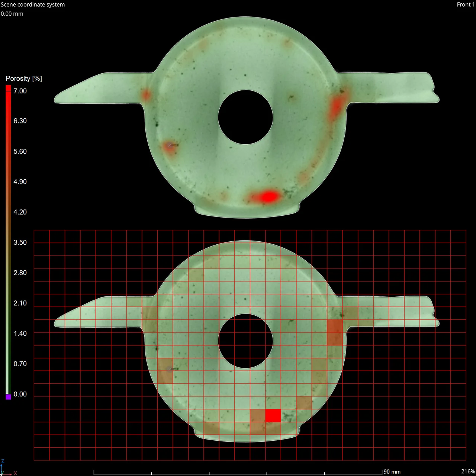Click the 'Porosity [%]' legend title
The image size is (476, 476).
(24, 78)
